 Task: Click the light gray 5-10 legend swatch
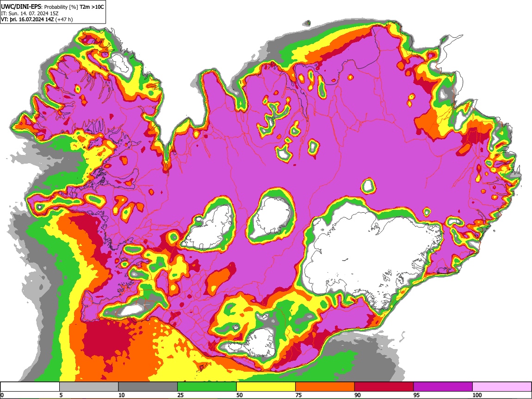[x=89, y=387]
